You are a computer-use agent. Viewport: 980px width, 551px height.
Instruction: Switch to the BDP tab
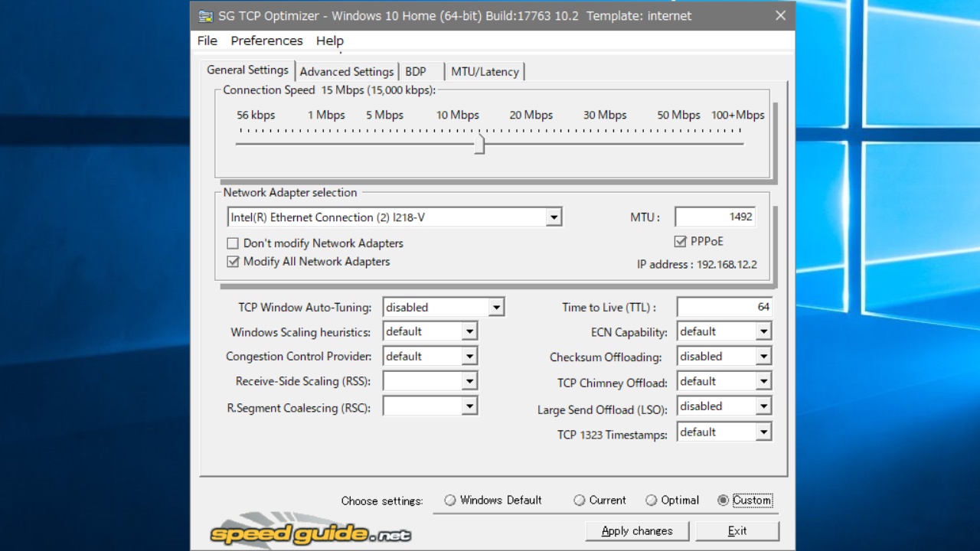[416, 71]
